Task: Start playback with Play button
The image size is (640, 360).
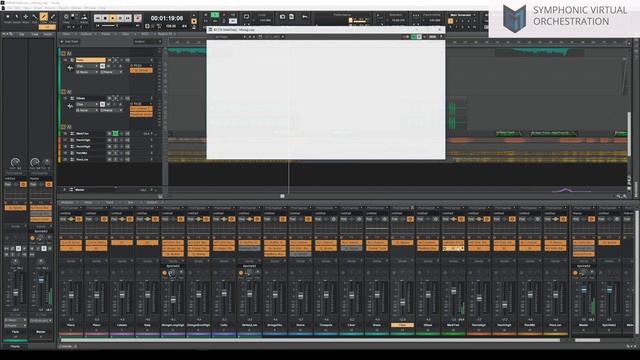Action: (x=113, y=18)
